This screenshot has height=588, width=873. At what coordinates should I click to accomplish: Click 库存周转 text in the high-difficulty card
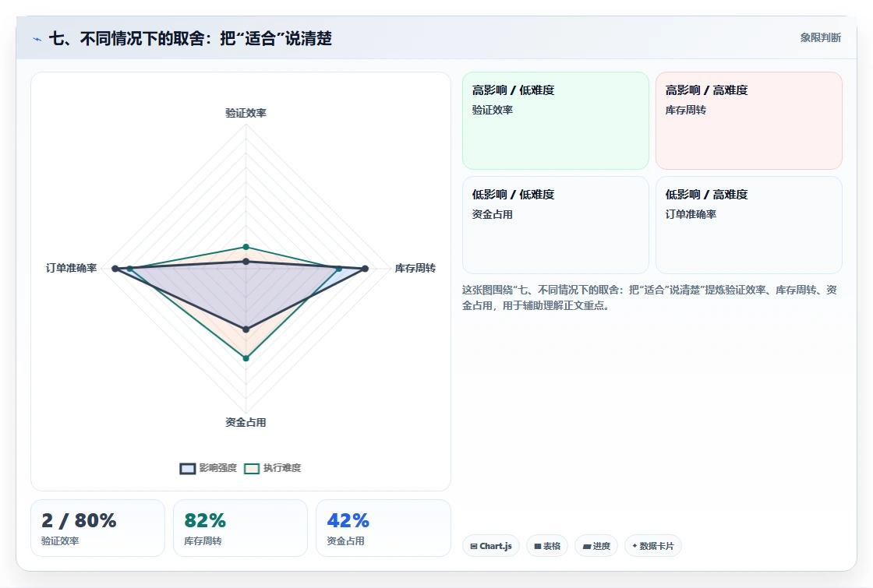coord(685,110)
